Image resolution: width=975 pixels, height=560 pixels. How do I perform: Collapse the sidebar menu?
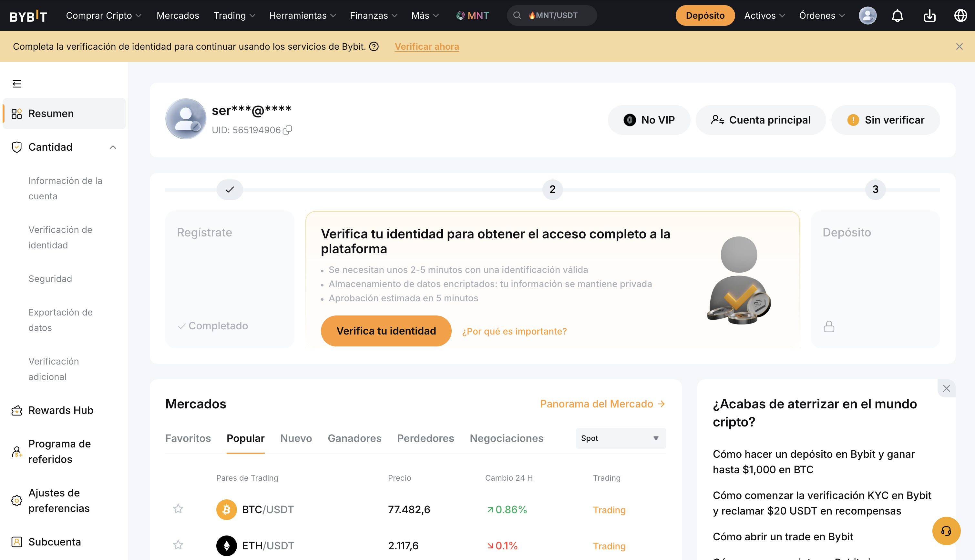pyautogui.click(x=16, y=84)
